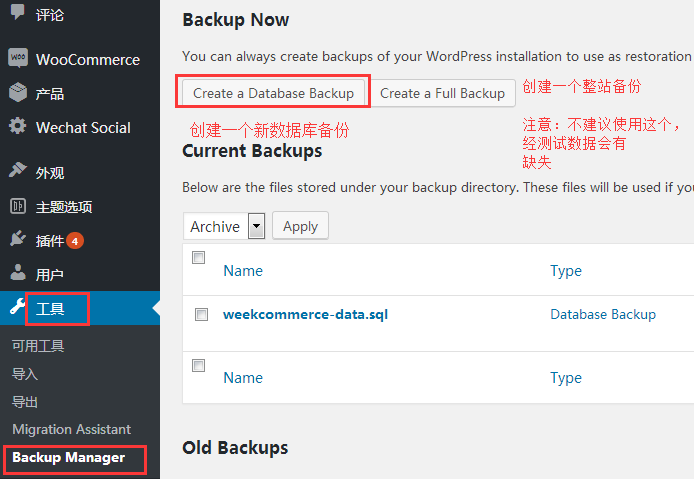Go to 可用工具 available tools submenu
694x479 pixels.
pyautogui.click(x=38, y=346)
